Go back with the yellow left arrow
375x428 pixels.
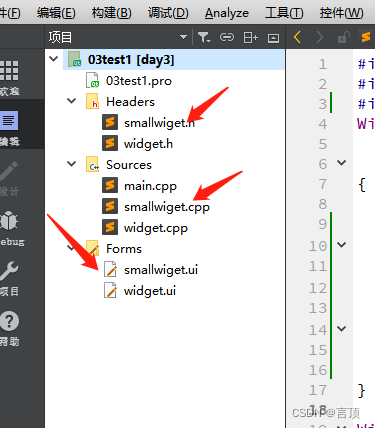[297, 37]
